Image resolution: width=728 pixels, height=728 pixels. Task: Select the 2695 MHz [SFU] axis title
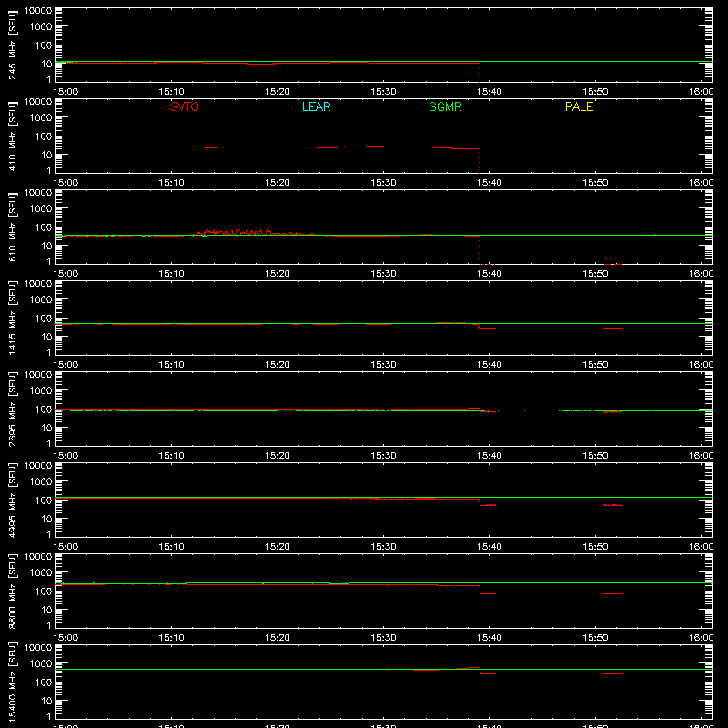pos(12,409)
